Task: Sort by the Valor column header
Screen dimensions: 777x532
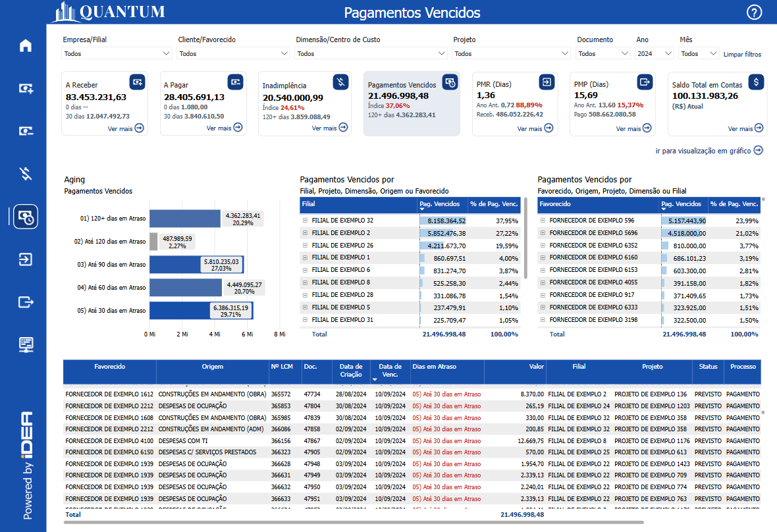Action: [536, 367]
